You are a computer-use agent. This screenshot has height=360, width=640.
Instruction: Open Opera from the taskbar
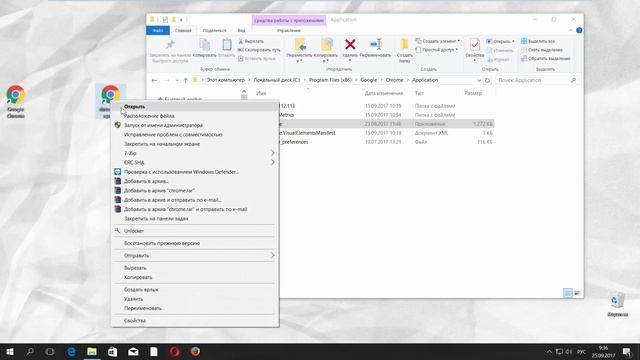[175, 351]
